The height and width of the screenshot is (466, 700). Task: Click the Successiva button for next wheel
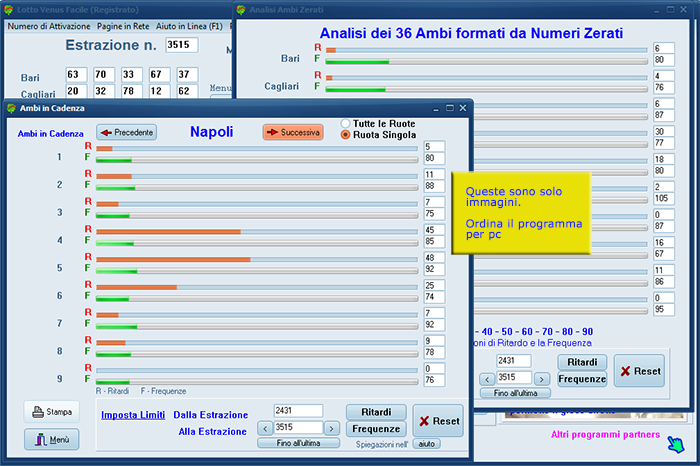click(293, 132)
